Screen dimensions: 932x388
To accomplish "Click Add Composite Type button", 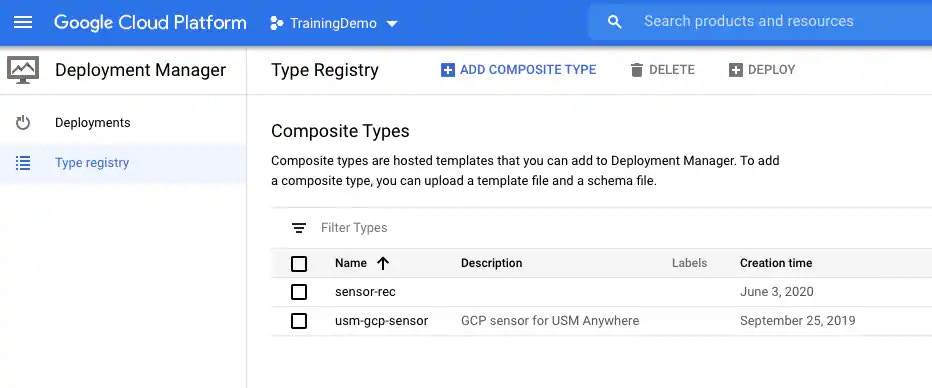I will [518, 70].
